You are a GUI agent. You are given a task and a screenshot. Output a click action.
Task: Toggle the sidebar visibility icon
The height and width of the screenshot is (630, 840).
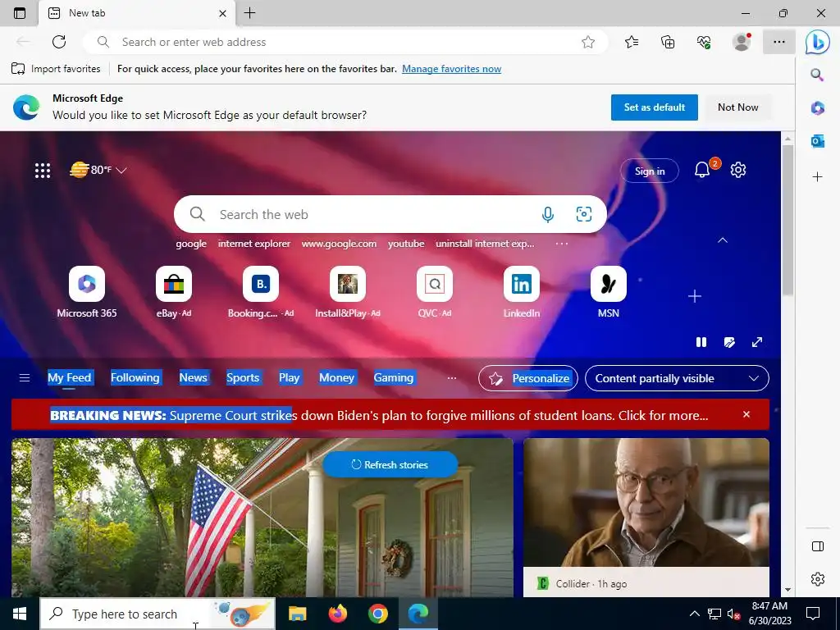(818, 546)
